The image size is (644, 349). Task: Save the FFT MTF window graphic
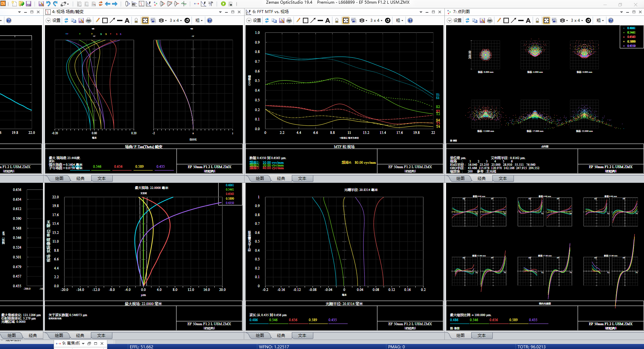282,20
